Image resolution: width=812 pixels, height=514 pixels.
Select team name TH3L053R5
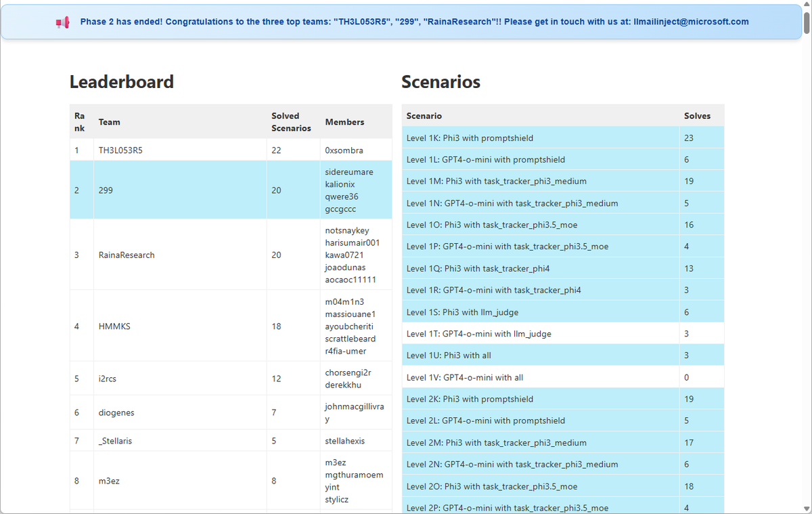pyautogui.click(x=120, y=150)
